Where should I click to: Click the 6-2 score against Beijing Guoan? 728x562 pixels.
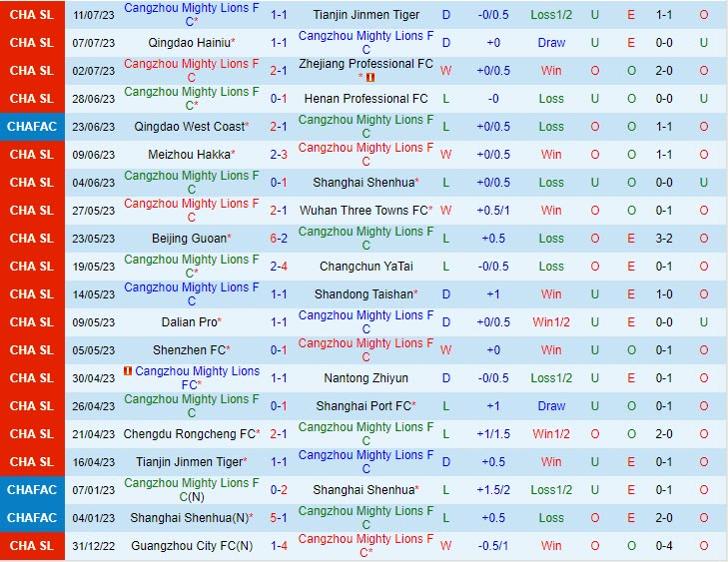279,239
